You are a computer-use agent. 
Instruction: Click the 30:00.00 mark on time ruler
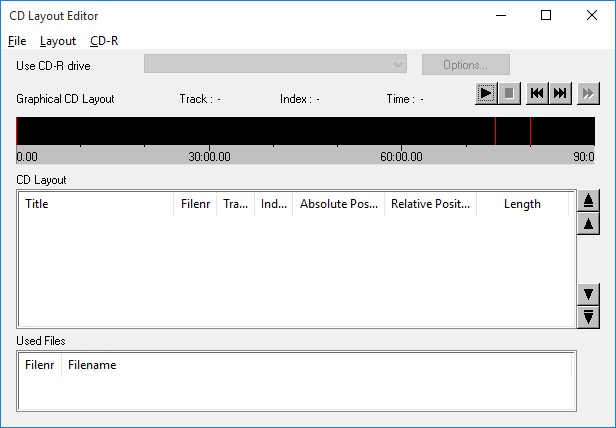(209, 157)
